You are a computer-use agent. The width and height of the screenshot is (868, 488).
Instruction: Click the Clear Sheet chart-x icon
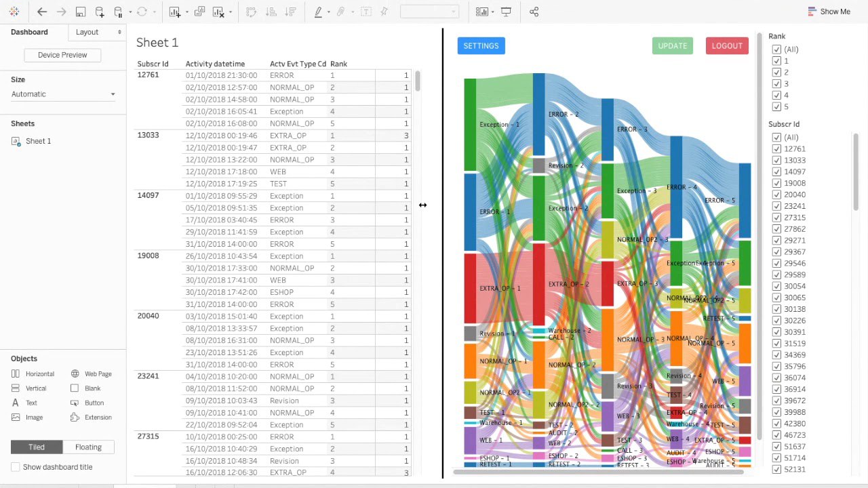tap(218, 12)
